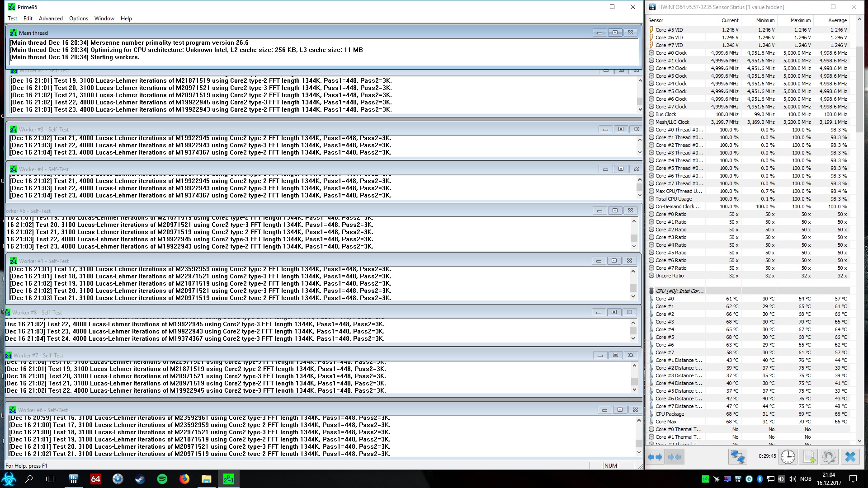
Task: Open the Test menu
Action: click(12, 19)
